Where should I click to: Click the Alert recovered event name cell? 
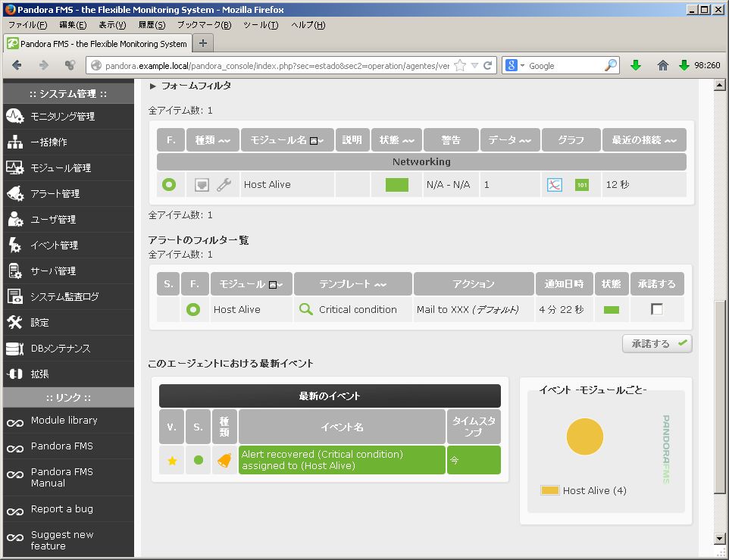coord(342,460)
